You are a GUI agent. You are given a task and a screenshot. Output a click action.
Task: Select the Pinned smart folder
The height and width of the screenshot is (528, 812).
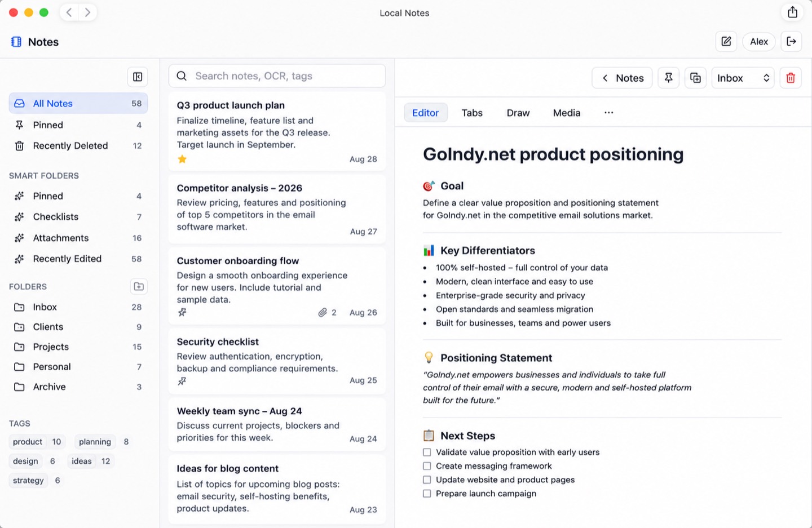coord(78,196)
